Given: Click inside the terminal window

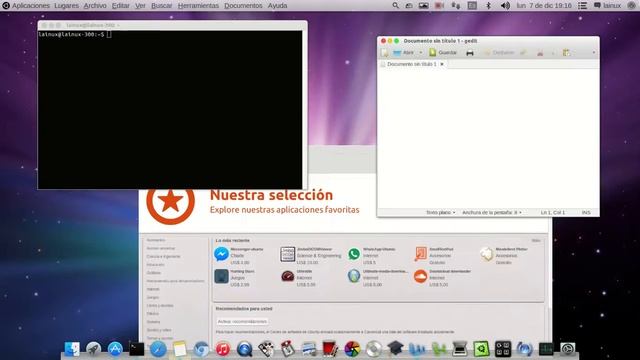Looking at the screenshot, I should tap(170, 109).
